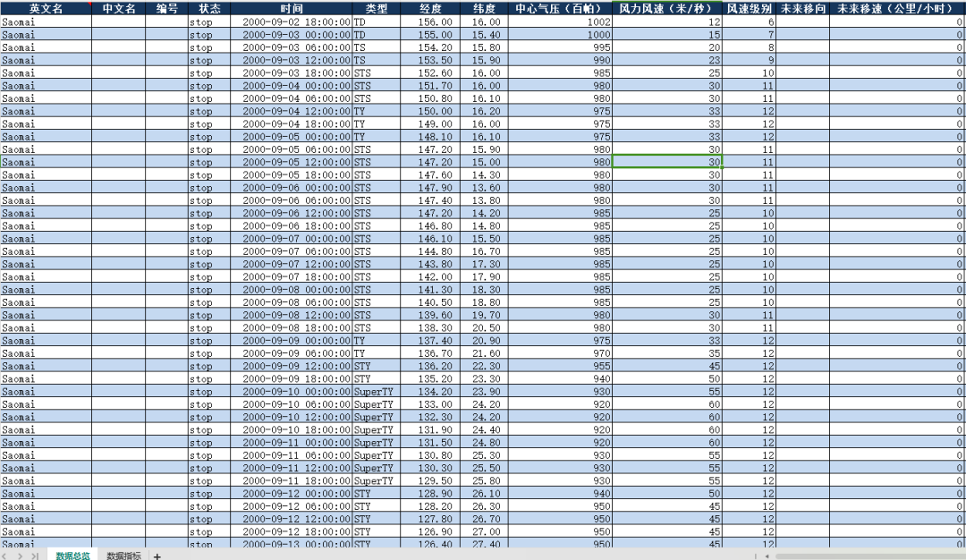
Task: Go to the previous sheet using the left arrow
Action: pyautogui.click(x=4, y=556)
